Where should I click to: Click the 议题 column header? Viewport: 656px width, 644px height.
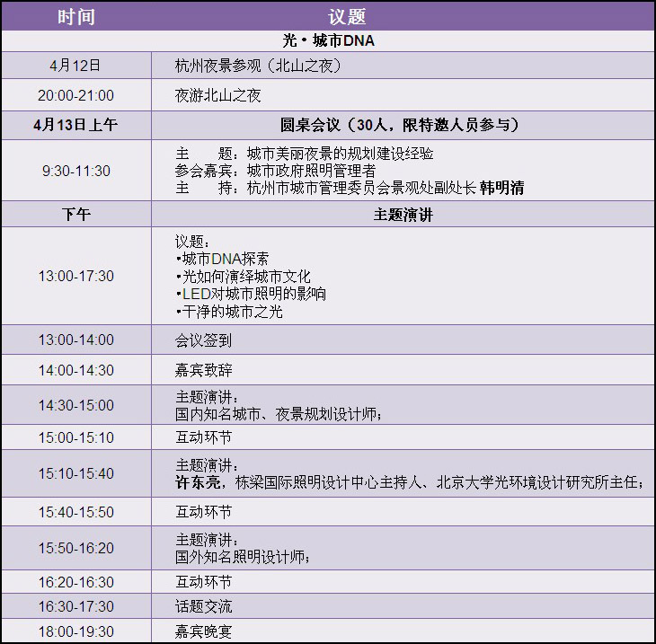point(347,17)
